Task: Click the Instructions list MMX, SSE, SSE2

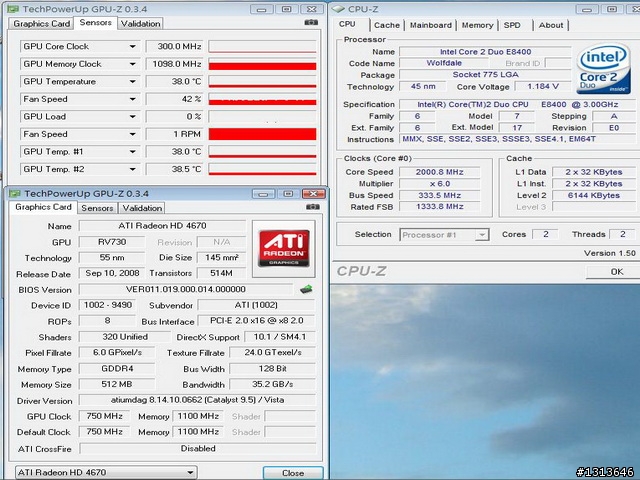Action: click(x=517, y=139)
